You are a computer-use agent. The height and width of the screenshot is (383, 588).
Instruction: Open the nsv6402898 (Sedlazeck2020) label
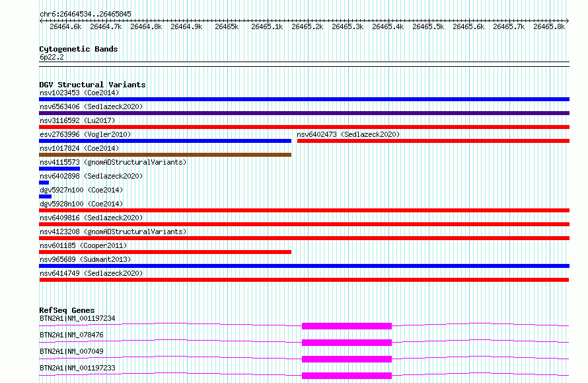pos(91,176)
